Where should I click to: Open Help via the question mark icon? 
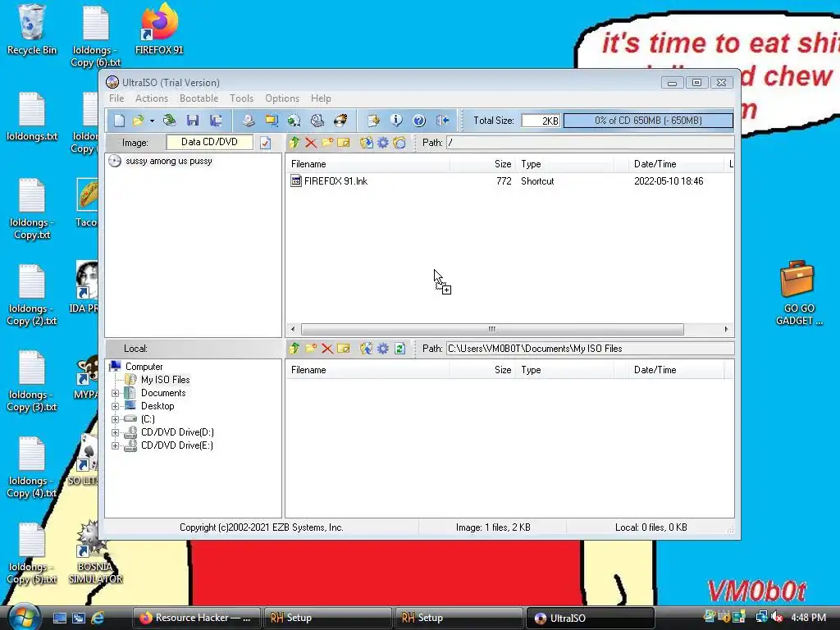(419, 121)
